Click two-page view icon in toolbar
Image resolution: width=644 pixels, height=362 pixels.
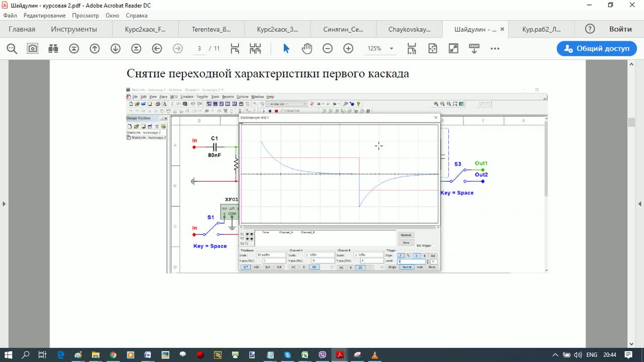pos(255,49)
